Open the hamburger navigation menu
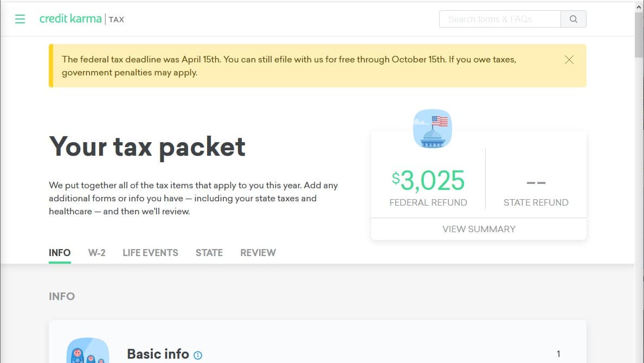Screen dimensions: 644x363 (x=20, y=19)
